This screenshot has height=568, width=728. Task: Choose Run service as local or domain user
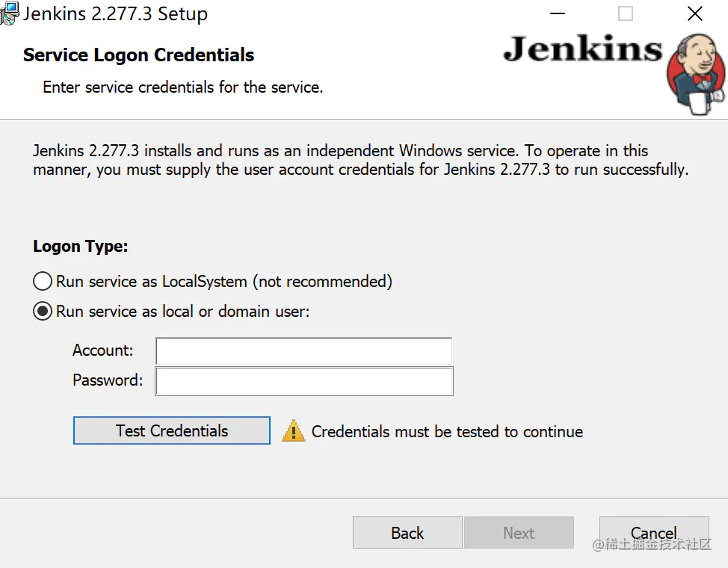click(x=43, y=312)
